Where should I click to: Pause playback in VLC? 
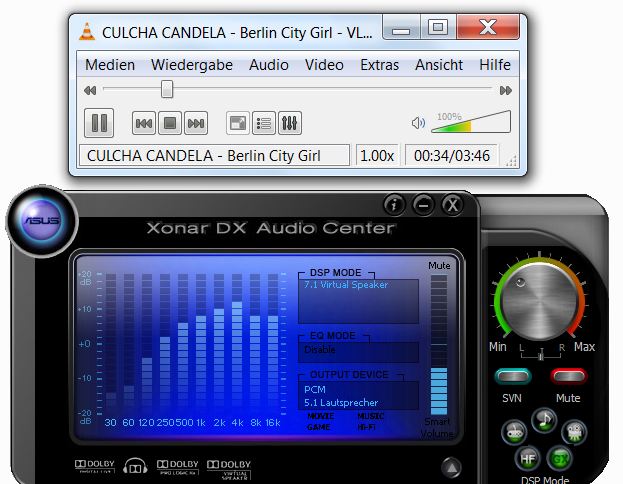[x=99, y=123]
